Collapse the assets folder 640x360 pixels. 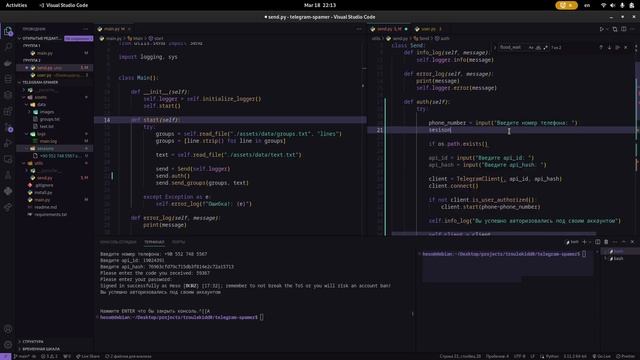[24, 97]
